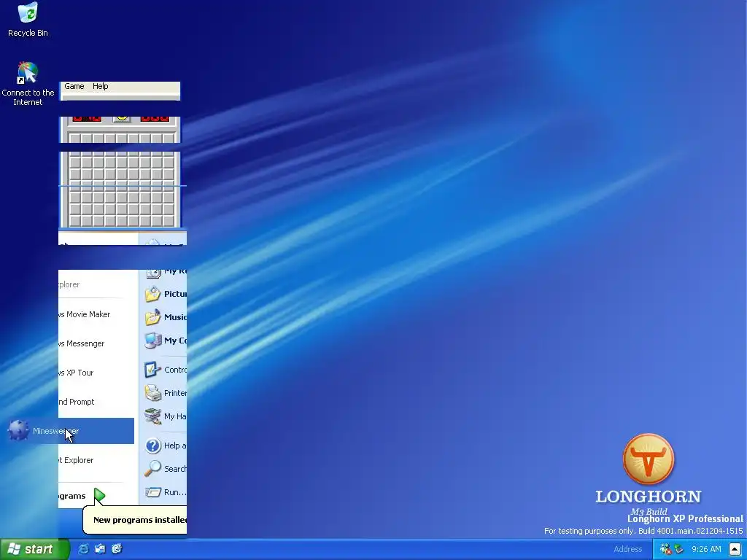Screen dimensions: 747x560
Task: Launch Internet Explorer from Quick Launch
Action: pyautogui.click(x=83, y=549)
